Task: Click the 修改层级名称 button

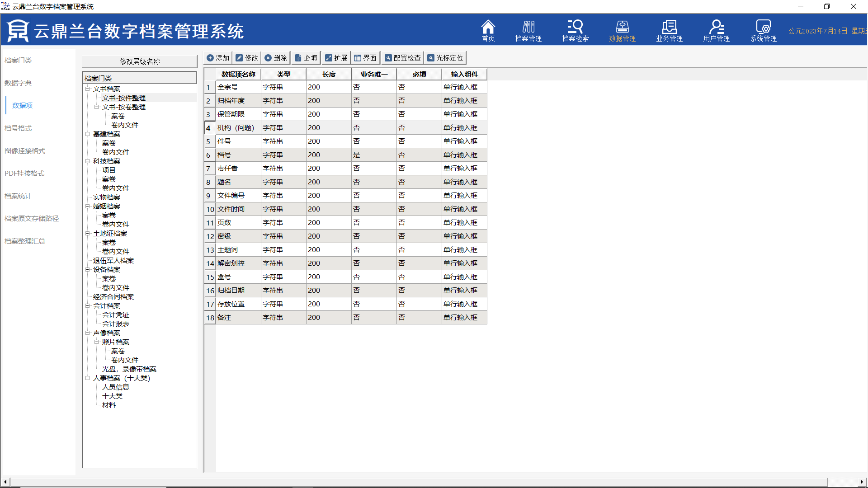Action: click(x=140, y=61)
